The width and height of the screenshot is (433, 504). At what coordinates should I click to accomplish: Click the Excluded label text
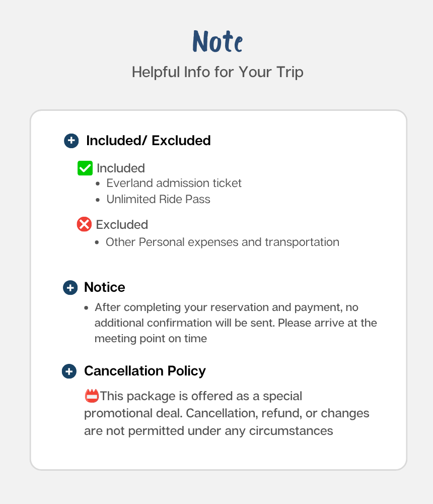point(122,225)
